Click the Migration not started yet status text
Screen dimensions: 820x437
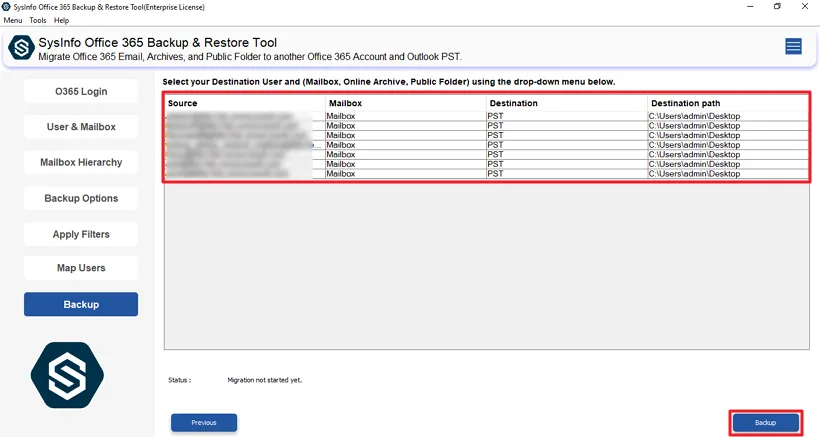click(x=265, y=380)
